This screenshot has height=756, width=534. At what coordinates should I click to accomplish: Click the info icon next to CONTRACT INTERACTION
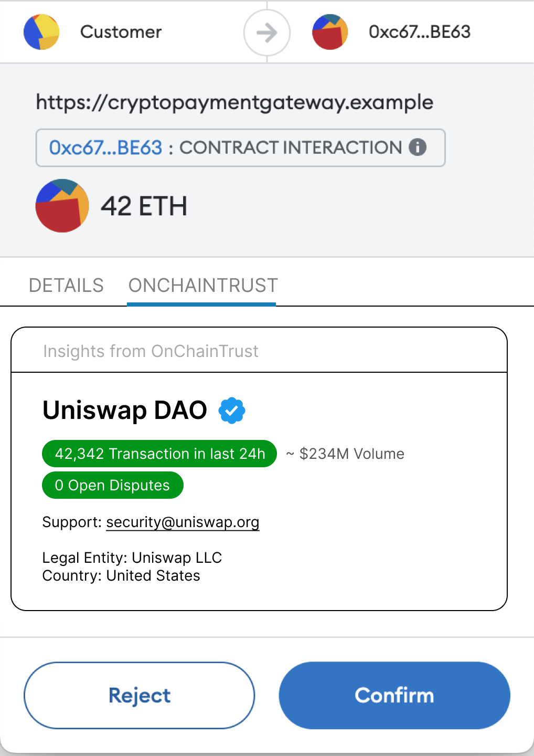[418, 147]
